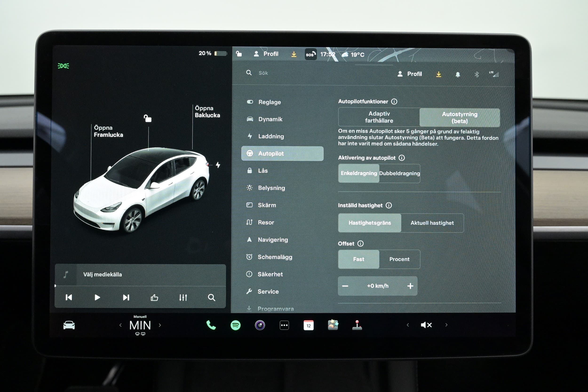Image resolution: width=588 pixels, height=392 pixels.
Task: Skip to previous track
Action: 69,297
